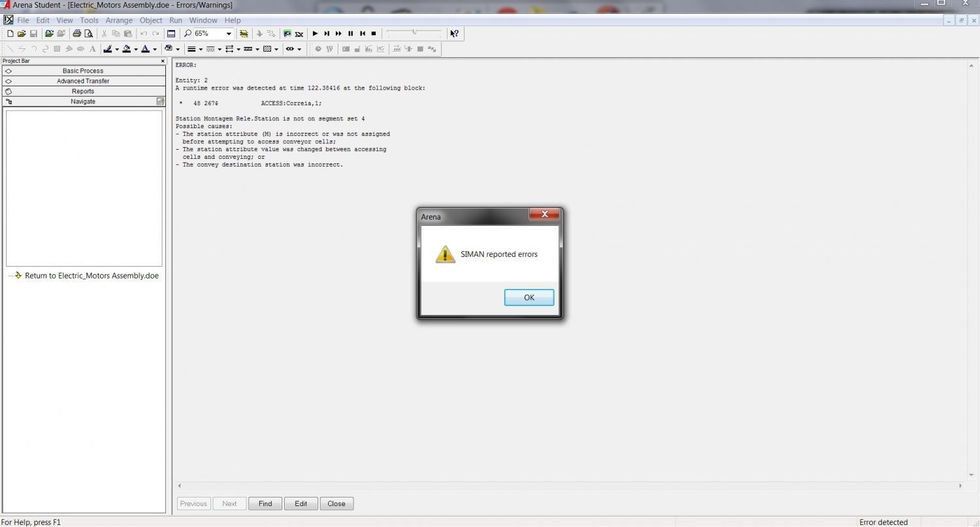This screenshot has height=527, width=980.
Task: Toggle the split screen view icon
Action: point(171,33)
